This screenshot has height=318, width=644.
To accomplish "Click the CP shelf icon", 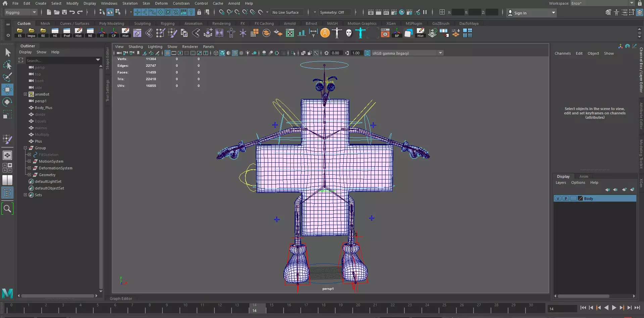I will pos(114,33).
